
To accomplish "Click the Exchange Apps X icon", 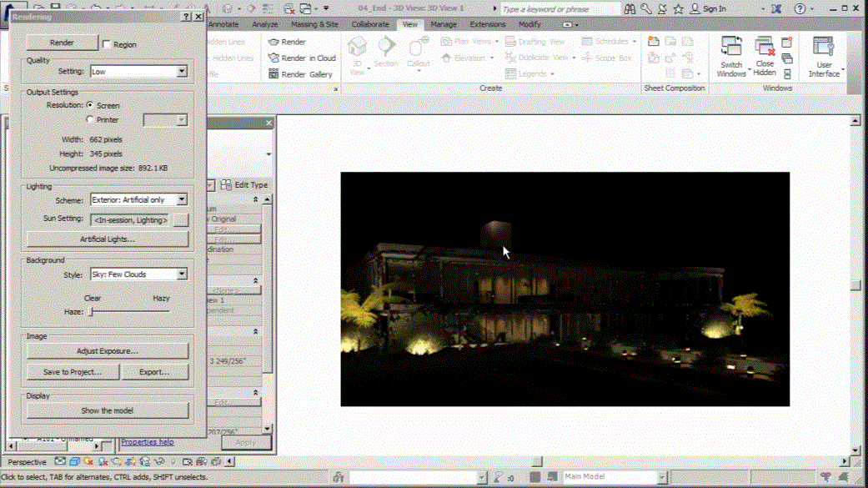I will [x=776, y=8].
